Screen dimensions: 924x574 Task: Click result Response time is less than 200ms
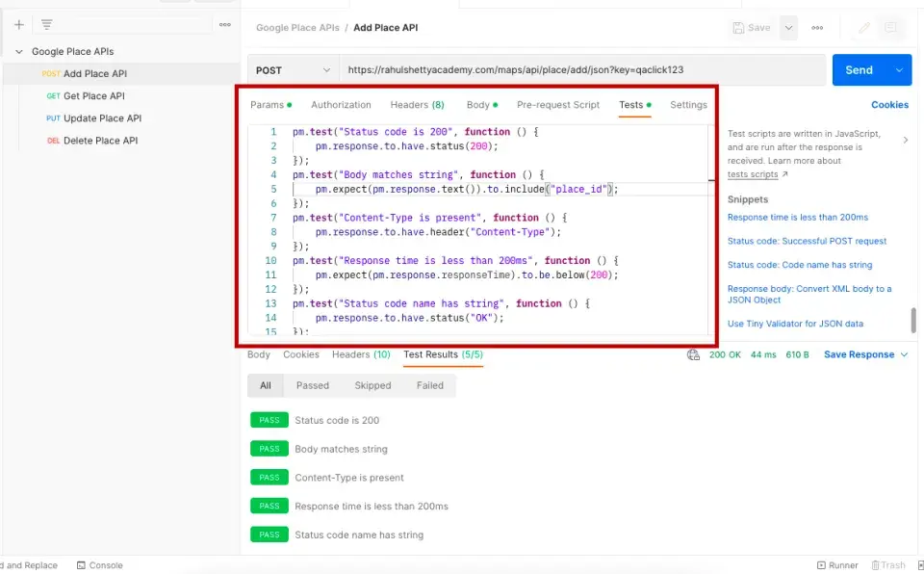[372, 507]
